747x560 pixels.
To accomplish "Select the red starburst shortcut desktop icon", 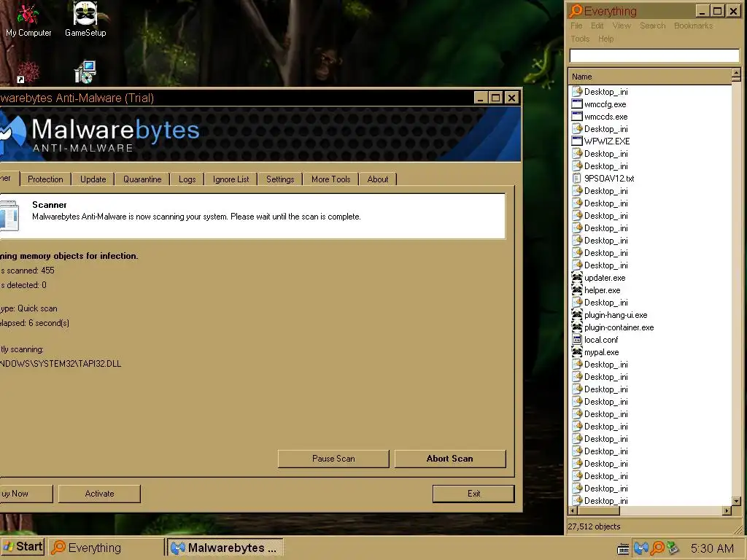I will coord(28,72).
